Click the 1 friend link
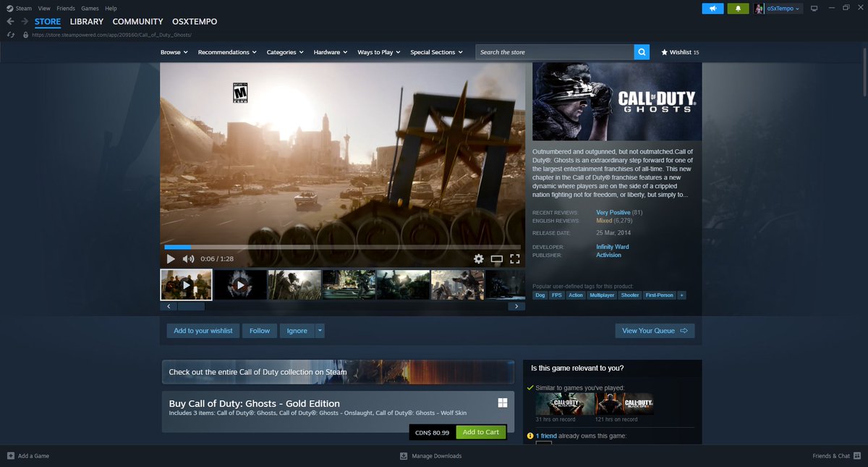The height and width of the screenshot is (467, 868). 546,436
